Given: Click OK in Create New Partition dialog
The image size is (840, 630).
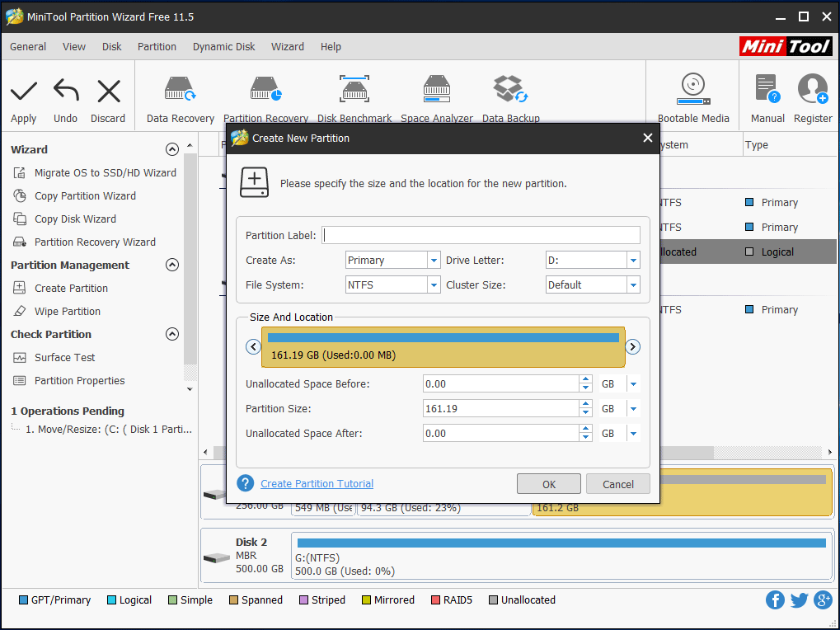Looking at the screenshot, I should 548,484.
